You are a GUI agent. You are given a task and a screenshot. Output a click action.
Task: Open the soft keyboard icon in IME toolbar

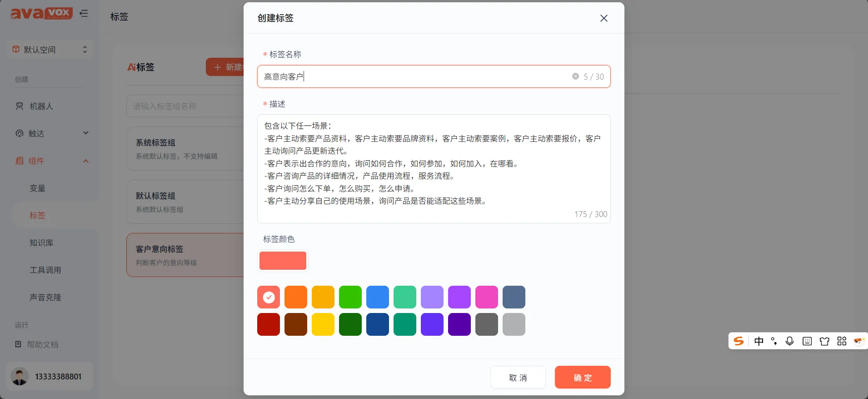[x=807, y=341]
